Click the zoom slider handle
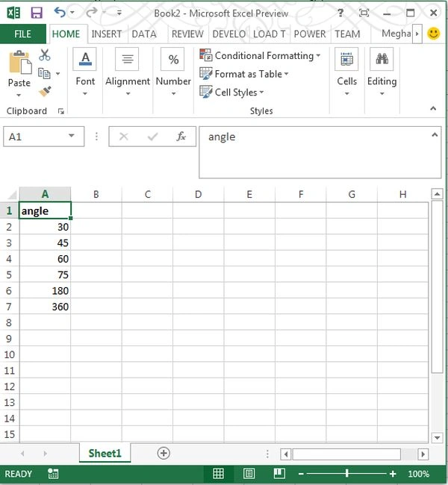This screenshot has height=485, width=448. (x=347, y=473)
